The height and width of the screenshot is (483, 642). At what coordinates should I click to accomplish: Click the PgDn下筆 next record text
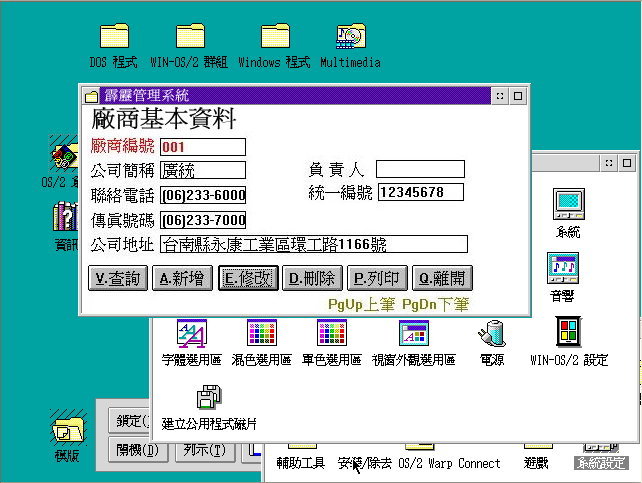pos(436,305)
